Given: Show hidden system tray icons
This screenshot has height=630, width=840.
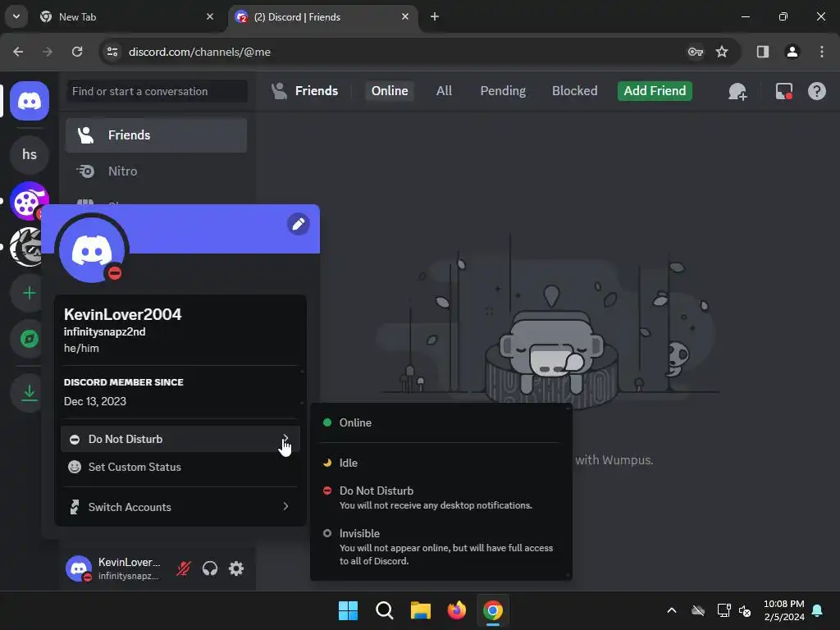Looking at the screenshot, I should tap(671, 610).
